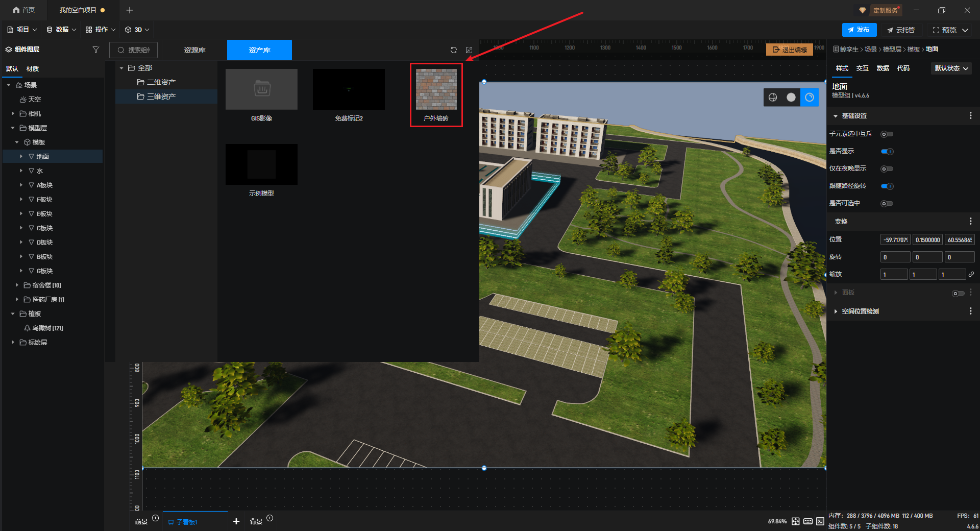Click the filter icon in component layers panel

pyautogui.click(x=95, y=50)
